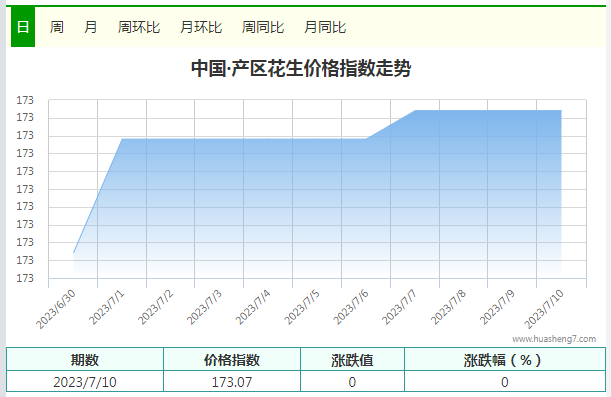
Task: Open the 周环比 tab
Action: tap(139, 27)
